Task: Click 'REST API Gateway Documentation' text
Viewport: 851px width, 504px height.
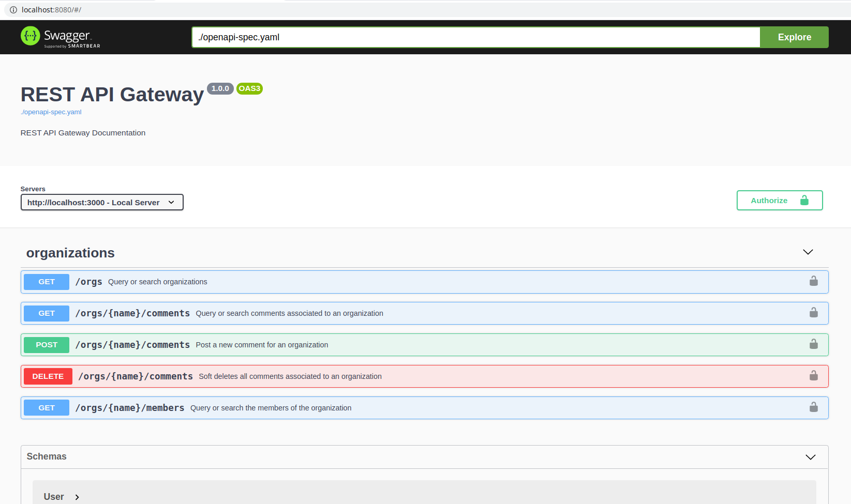Action: tap(83, 133)
